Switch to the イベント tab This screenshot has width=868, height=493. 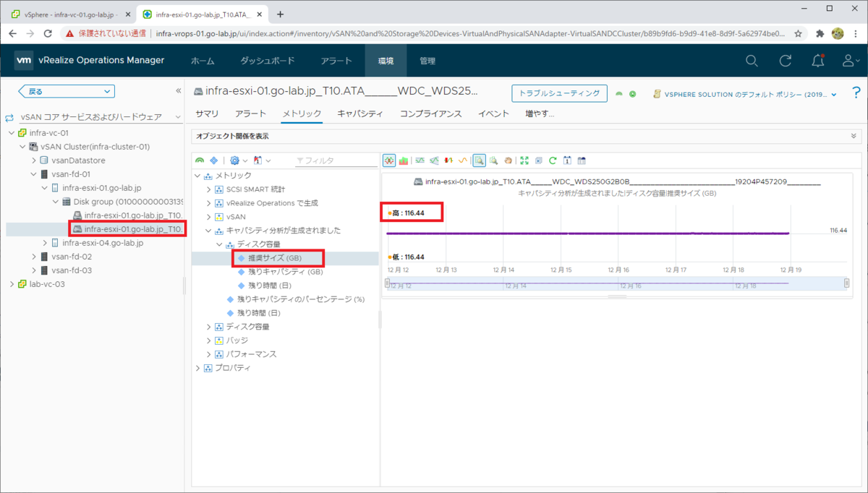tap(494, 113)
